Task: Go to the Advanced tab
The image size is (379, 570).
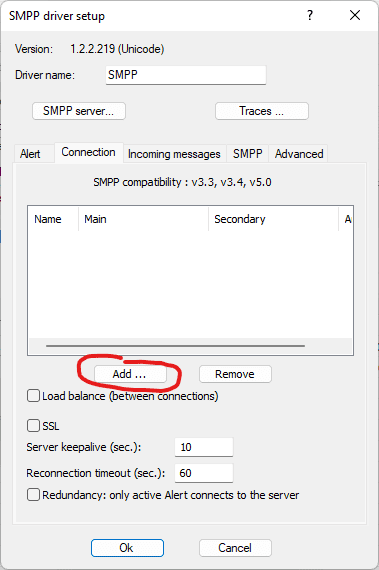Action: pyautogui.click(x=299, y=154)
